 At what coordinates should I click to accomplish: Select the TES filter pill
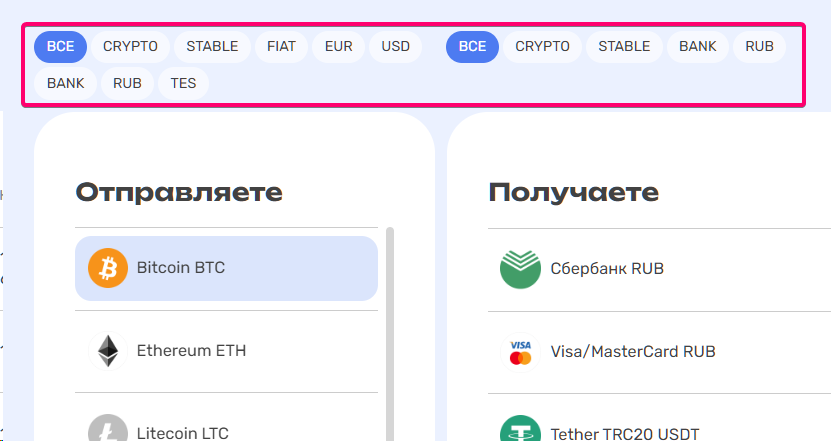[x=183, y=83]
